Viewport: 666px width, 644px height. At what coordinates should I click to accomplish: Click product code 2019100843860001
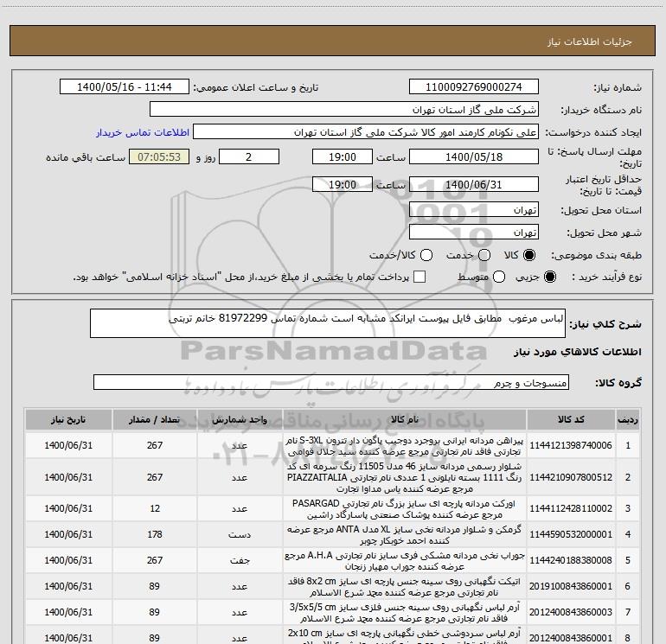[x=571, y=586]
